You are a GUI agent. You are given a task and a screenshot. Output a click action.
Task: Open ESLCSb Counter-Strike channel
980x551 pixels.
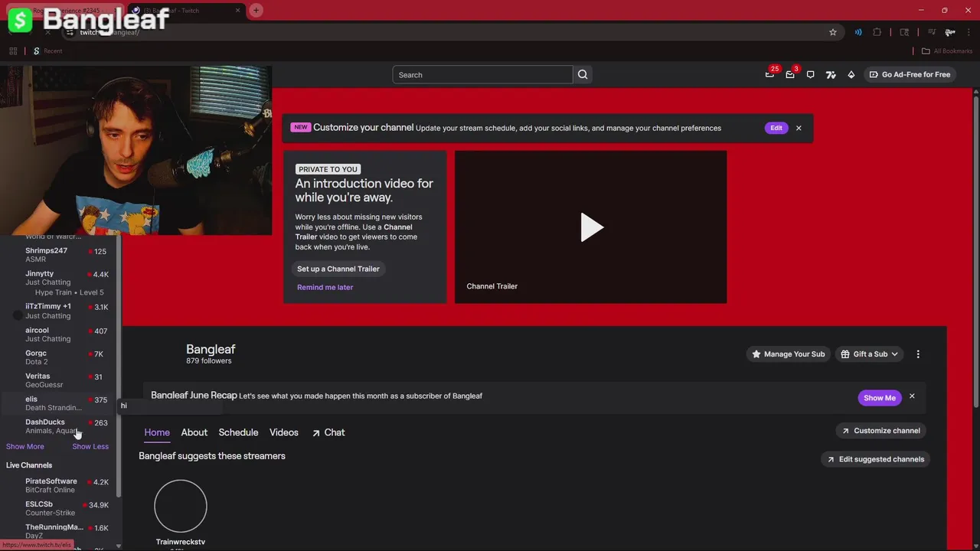point(60,508)
